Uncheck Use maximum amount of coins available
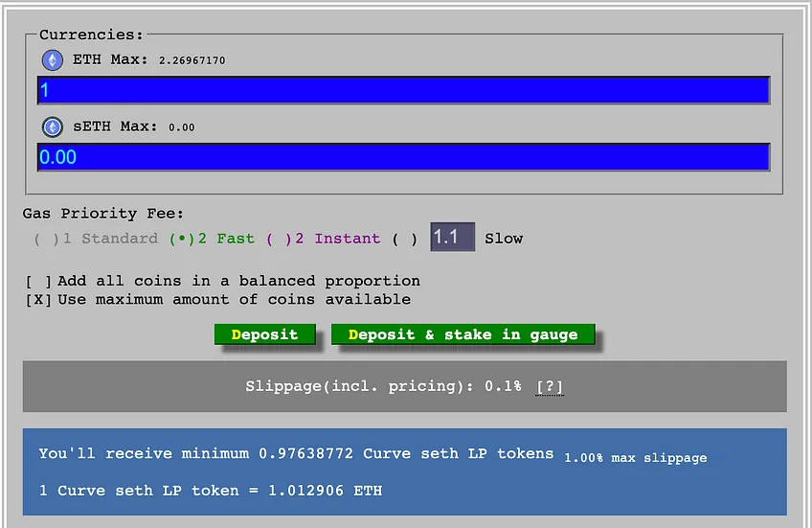This screenshot has width=812, height=528. pyautogui.click(x=39, y=300)
